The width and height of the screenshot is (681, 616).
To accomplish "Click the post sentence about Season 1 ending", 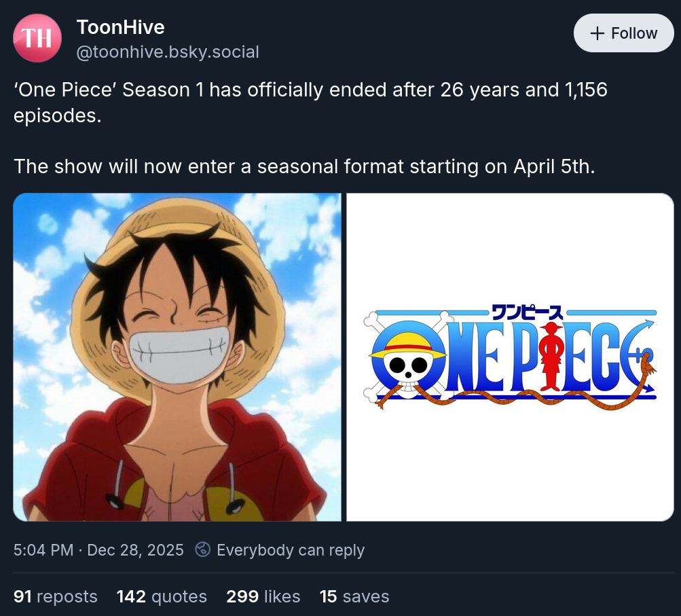I will pyautogui.click(x=310, y=101).
